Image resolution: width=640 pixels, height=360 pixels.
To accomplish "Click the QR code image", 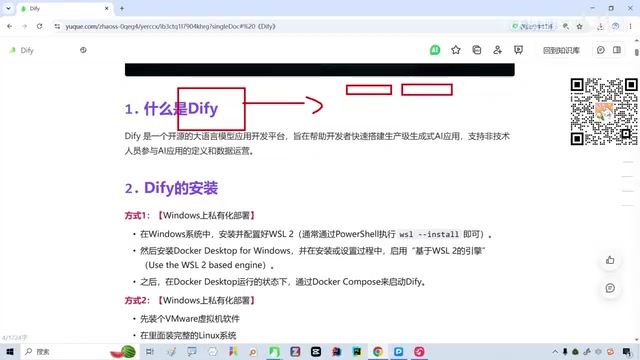I will click(x=604, y=111).
